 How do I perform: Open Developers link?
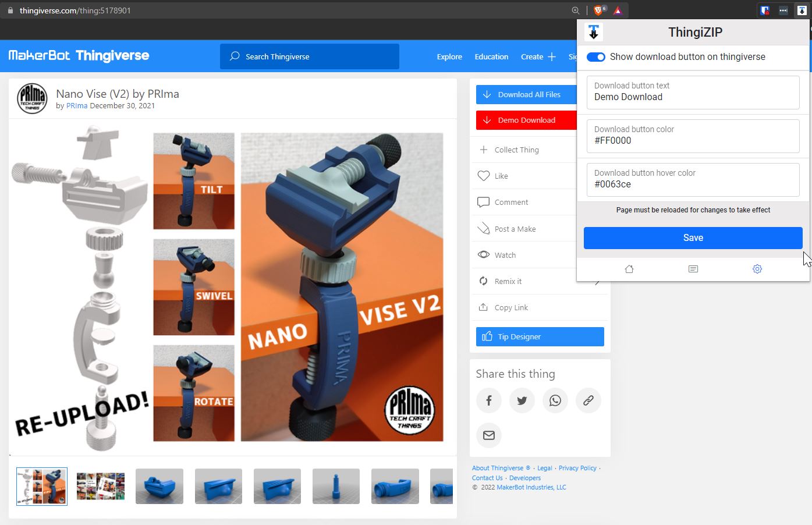525,478
